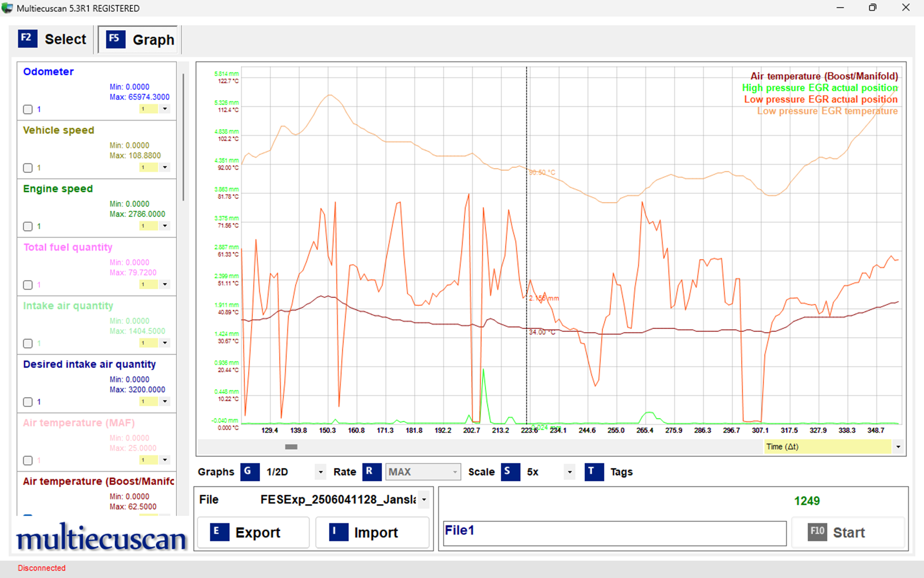Screen dimensions: 924x578
Task: Open the Select tab
Action: pos(52,39)
